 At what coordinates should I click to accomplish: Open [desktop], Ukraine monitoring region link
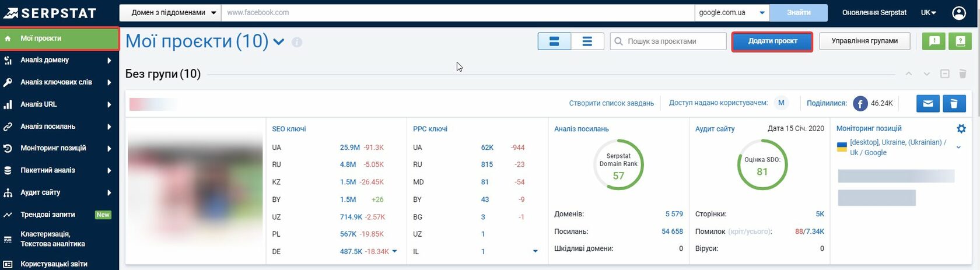tap(898, 148)
